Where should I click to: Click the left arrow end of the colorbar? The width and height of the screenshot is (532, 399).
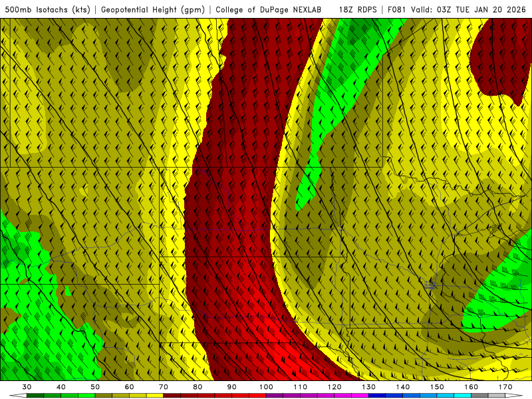tap(18, 396)
